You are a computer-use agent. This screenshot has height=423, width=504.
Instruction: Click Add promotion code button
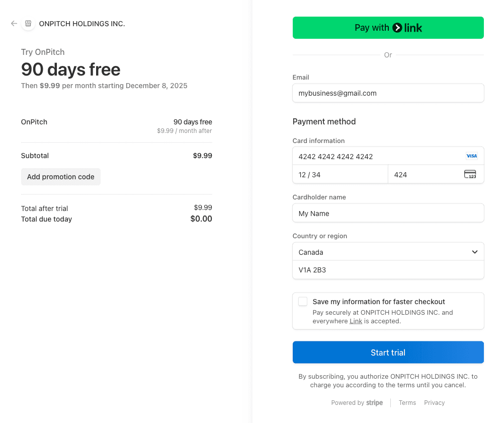point(61,177)
